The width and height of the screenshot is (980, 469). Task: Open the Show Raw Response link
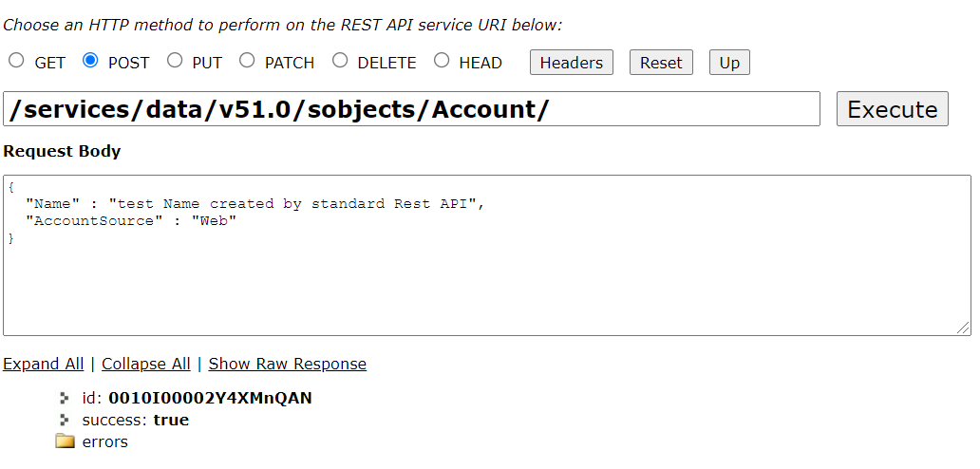(x=288, y=364)
